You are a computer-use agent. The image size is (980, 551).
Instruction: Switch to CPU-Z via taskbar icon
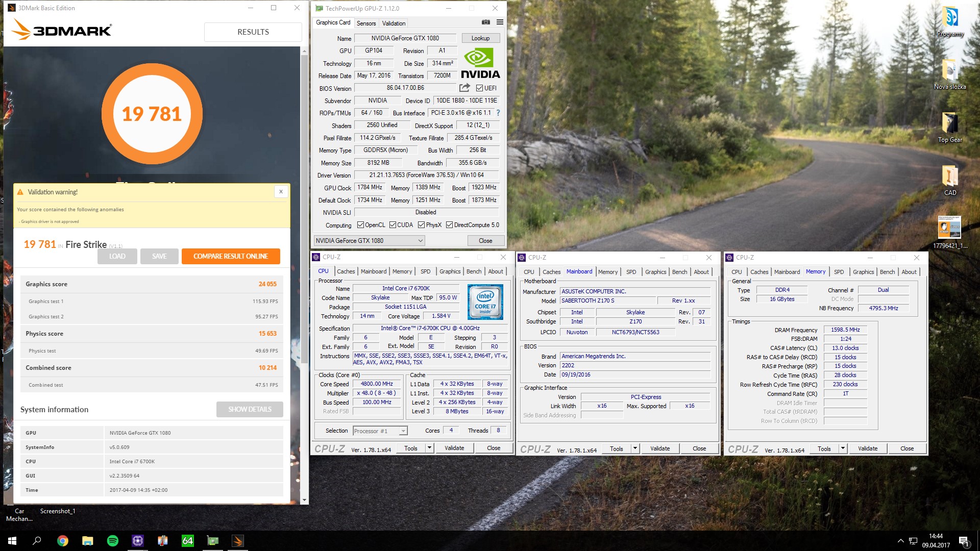point(138,541)
